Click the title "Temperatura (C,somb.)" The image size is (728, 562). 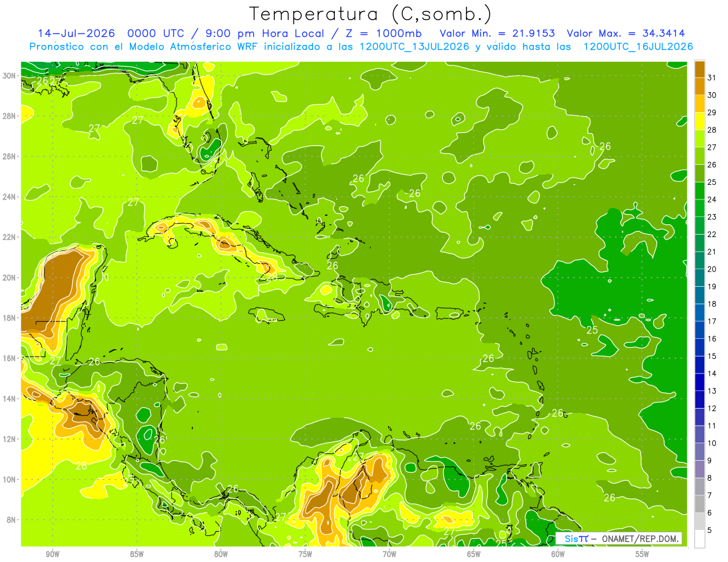point(370,14)
